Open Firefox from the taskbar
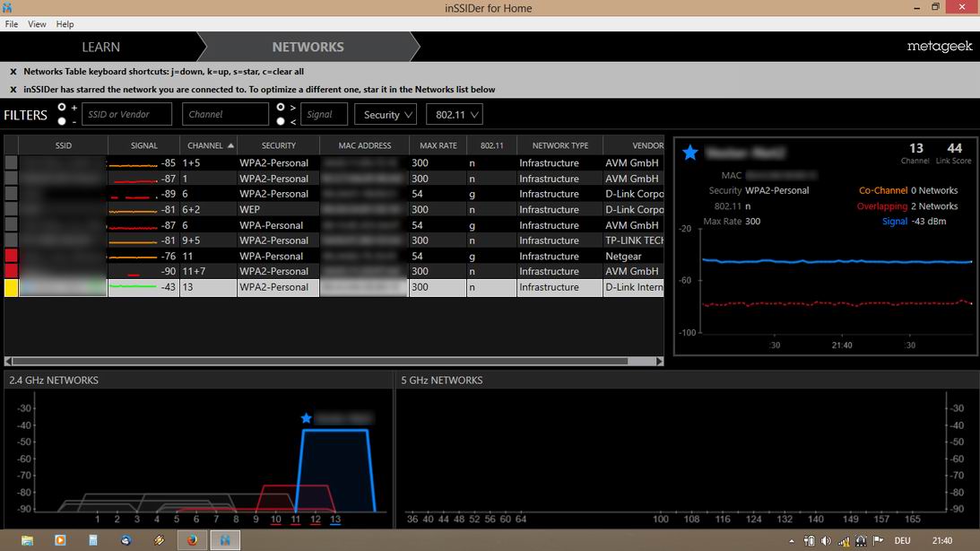 click(x=191, y=540)
